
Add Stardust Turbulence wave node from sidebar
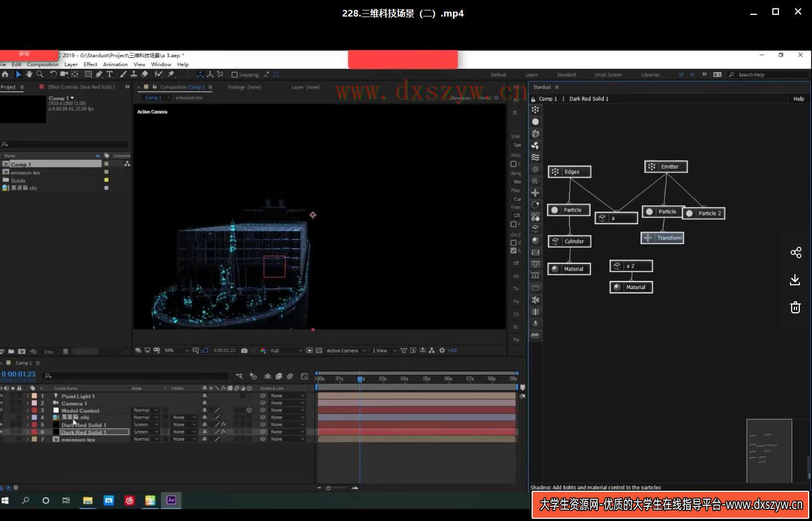[x=535, y=158]
